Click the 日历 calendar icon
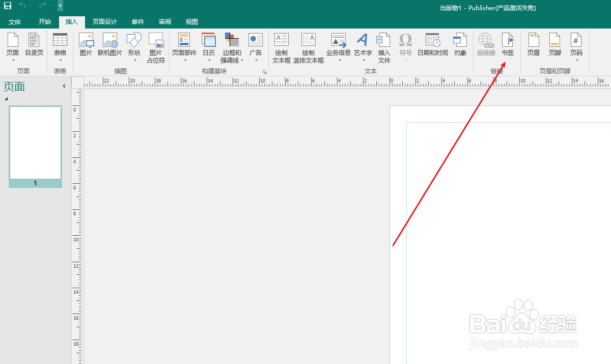 click(x=209, y=40)
